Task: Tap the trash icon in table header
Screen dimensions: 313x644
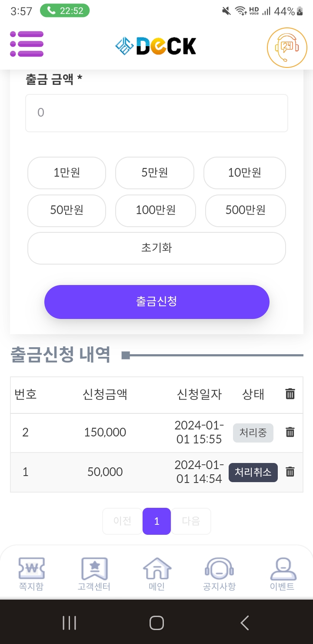Action: (290, 394)
